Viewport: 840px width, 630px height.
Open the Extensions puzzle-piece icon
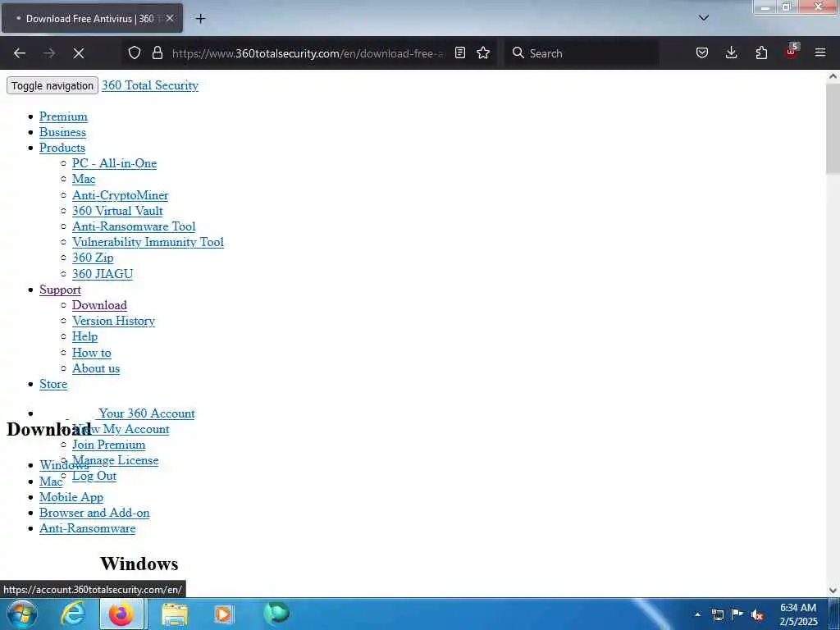pos(761,53)
